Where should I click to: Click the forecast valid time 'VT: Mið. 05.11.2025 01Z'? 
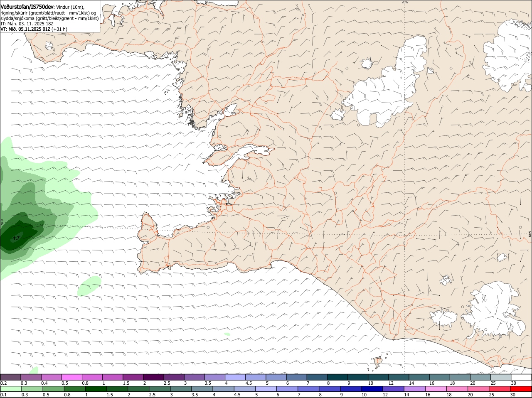(25, 29)
